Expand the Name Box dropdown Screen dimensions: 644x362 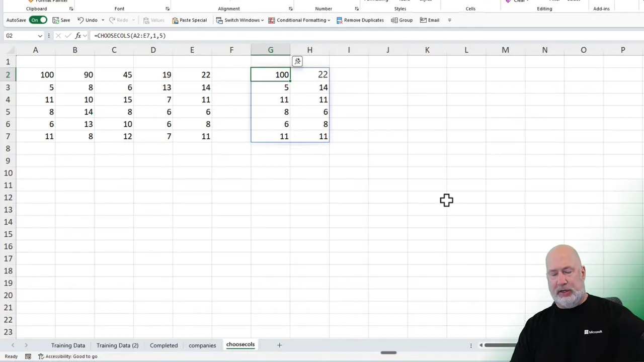coord(40,36)
